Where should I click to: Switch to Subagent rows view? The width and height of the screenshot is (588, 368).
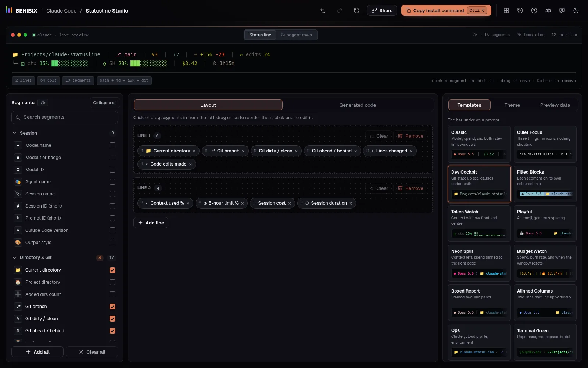tap(296, 35)
